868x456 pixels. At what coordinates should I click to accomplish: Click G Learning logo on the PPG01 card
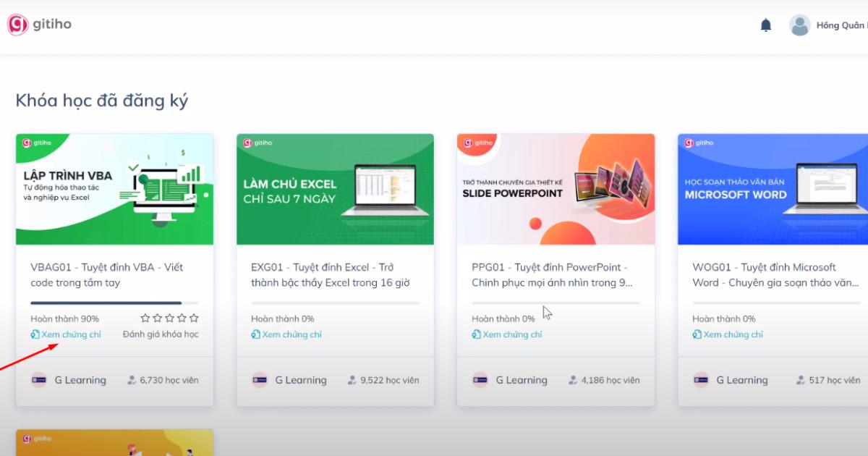tap(480, 380)
